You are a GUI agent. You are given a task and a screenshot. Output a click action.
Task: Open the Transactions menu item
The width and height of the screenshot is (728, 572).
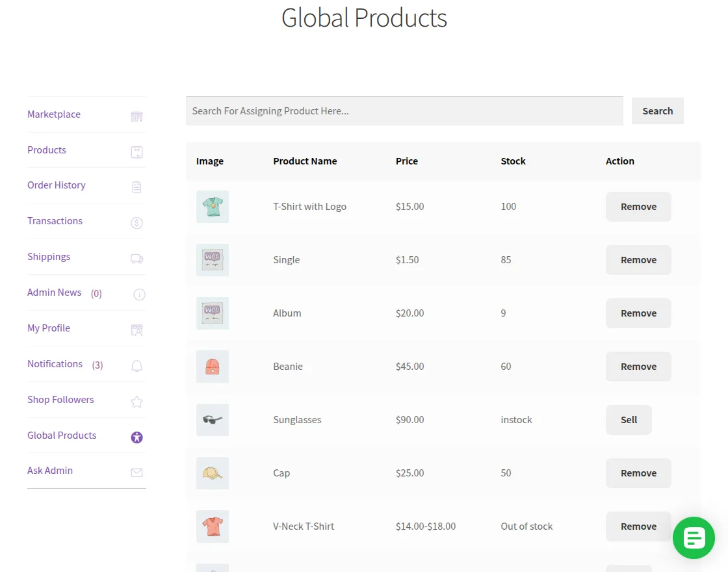[x=55, y=221]
